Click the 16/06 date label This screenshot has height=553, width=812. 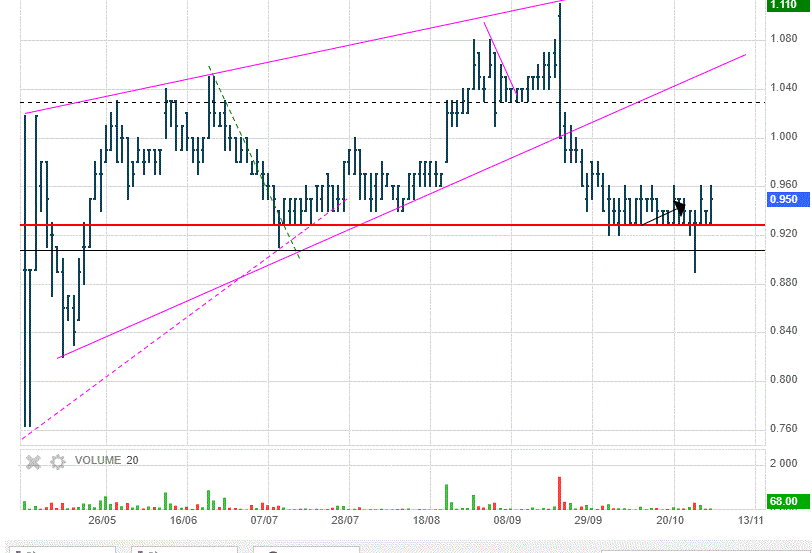[183, 520]
